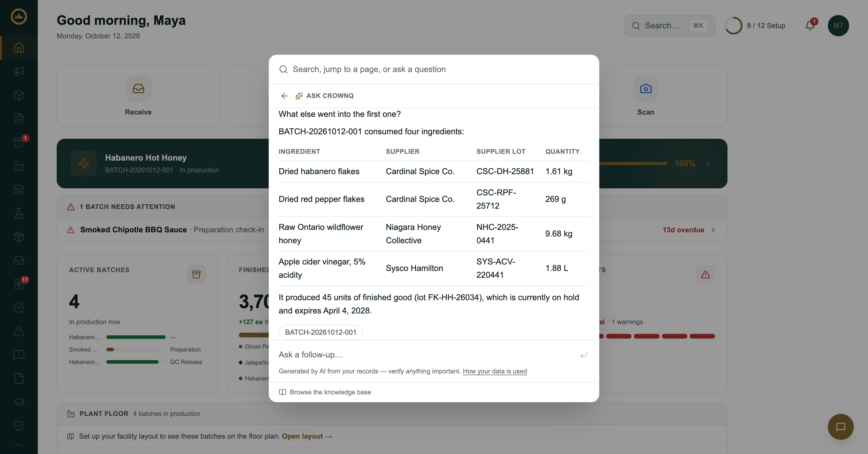The image size is (868, 454).
Task: Click the red alert icon on alerts card
Action: click(705, 274)
